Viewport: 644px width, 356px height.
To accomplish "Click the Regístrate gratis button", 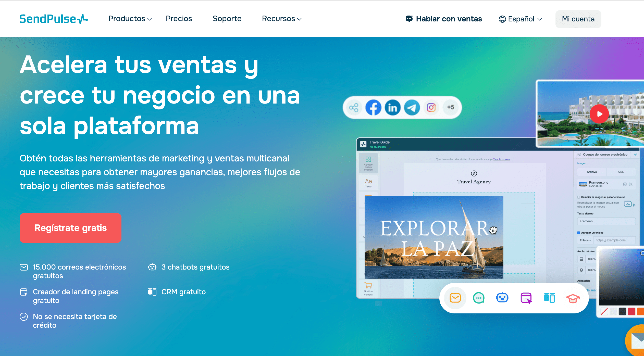I will (x=70, y=228).
